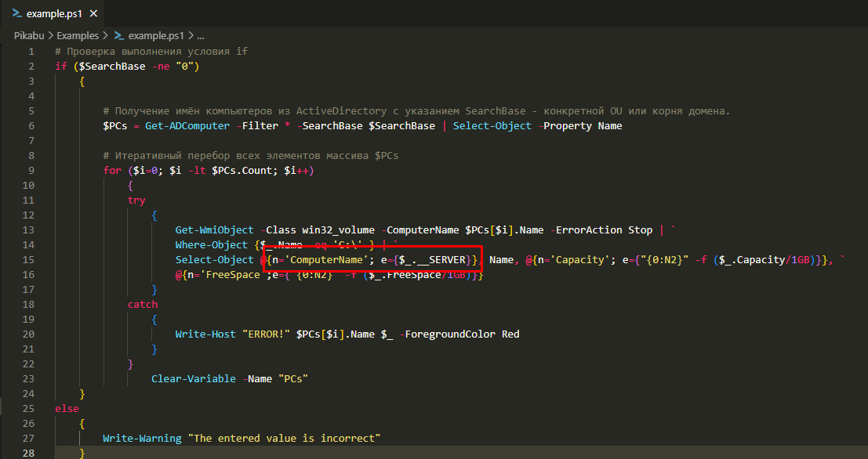
Task: Click Write-Warning on line 27
Action: coord(142,439)
